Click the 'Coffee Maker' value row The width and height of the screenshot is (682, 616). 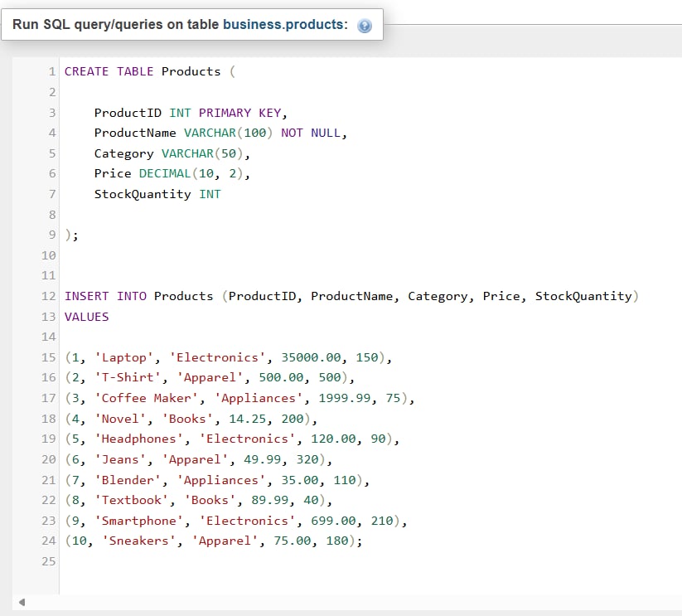(x=239, y=398)
